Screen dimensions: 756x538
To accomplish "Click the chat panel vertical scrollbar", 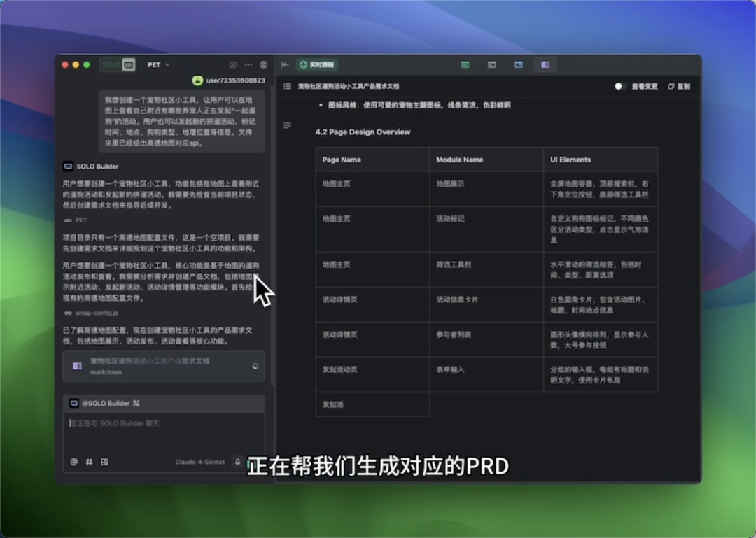I will click(x=272, y=236).
